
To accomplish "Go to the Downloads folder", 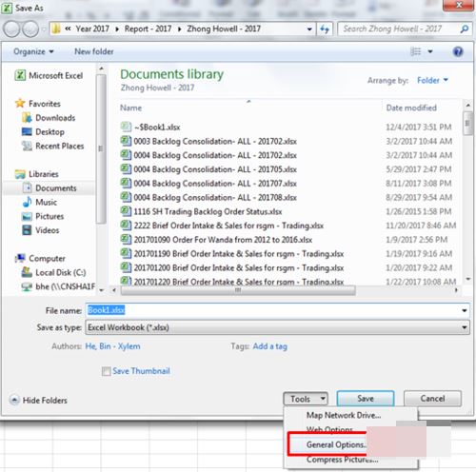I will pos(49,118).
